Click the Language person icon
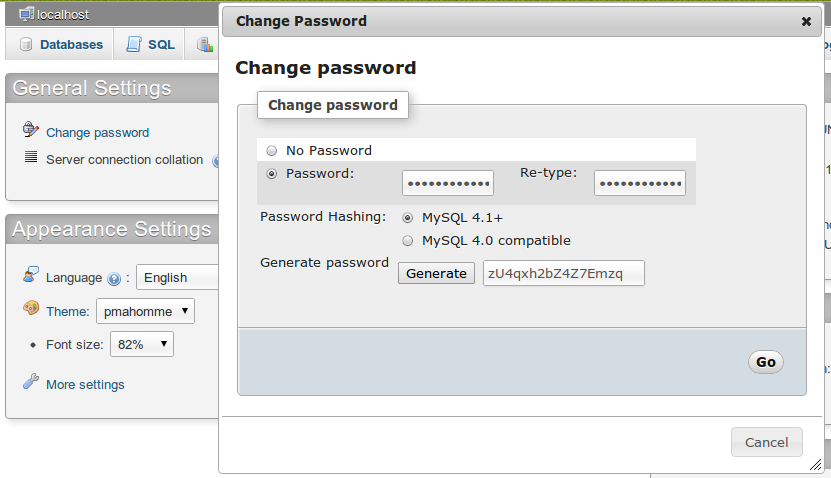This screenshot has height=478, width=831. point(31,276)
